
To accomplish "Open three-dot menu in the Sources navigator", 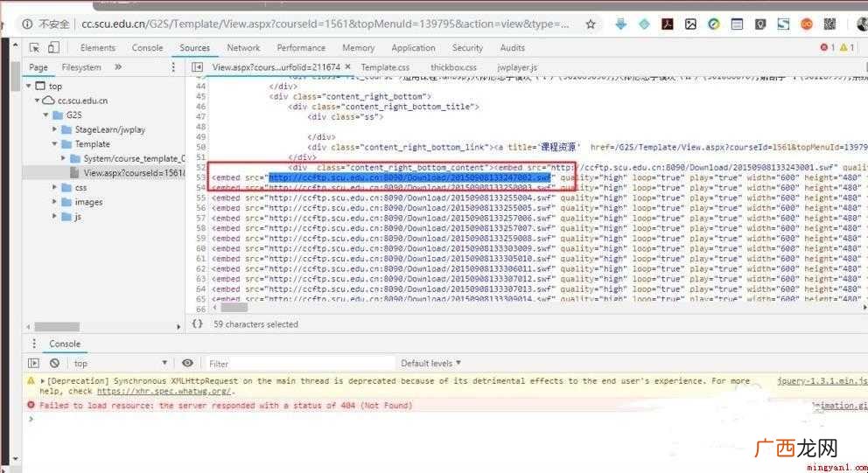I will pyautogui.click(x=173, y=67).
